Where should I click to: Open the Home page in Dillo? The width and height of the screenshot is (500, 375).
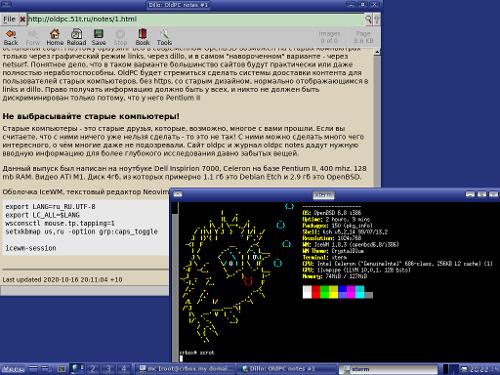[x=55, y=37]
